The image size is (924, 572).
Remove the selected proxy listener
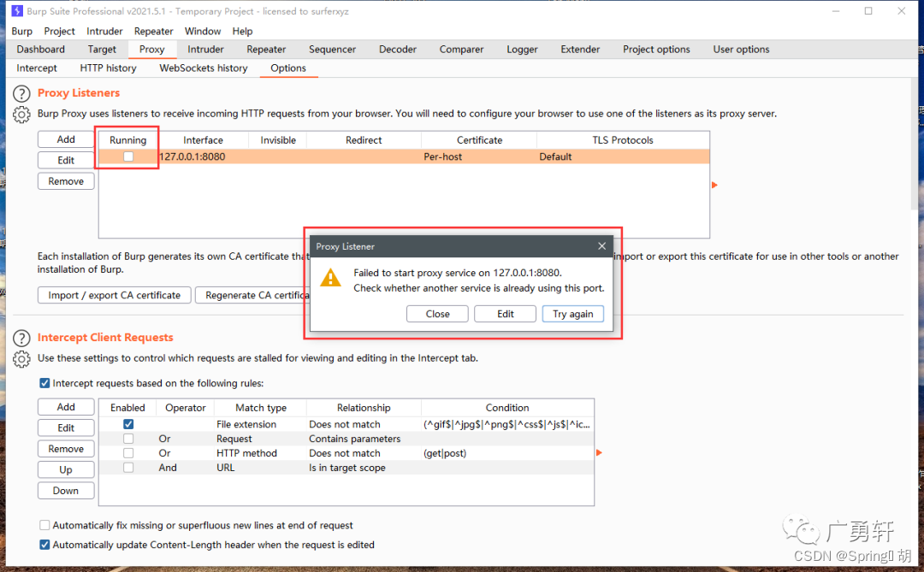[66, 181]
